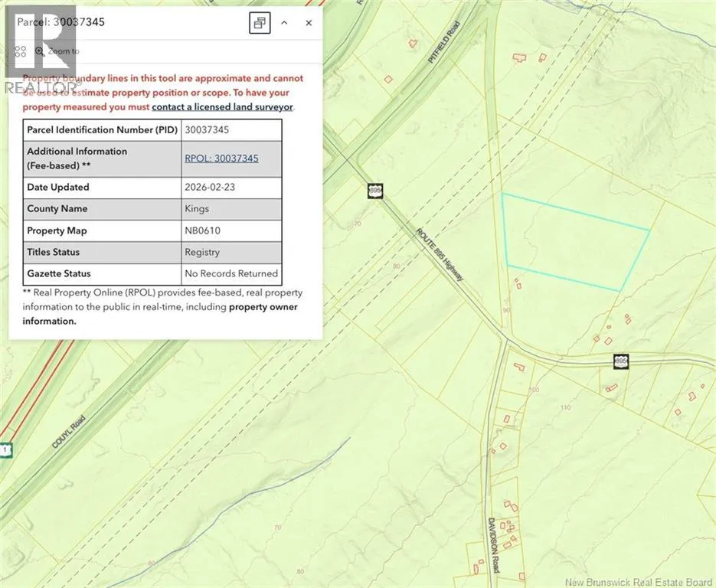Click the Parcel: 30037345 popup title

(60, 22)
